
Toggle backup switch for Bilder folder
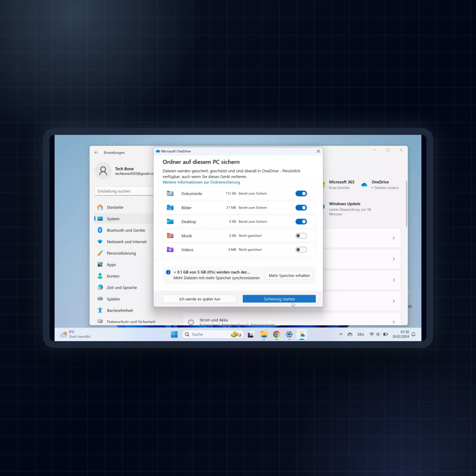[x=301, y=207]
